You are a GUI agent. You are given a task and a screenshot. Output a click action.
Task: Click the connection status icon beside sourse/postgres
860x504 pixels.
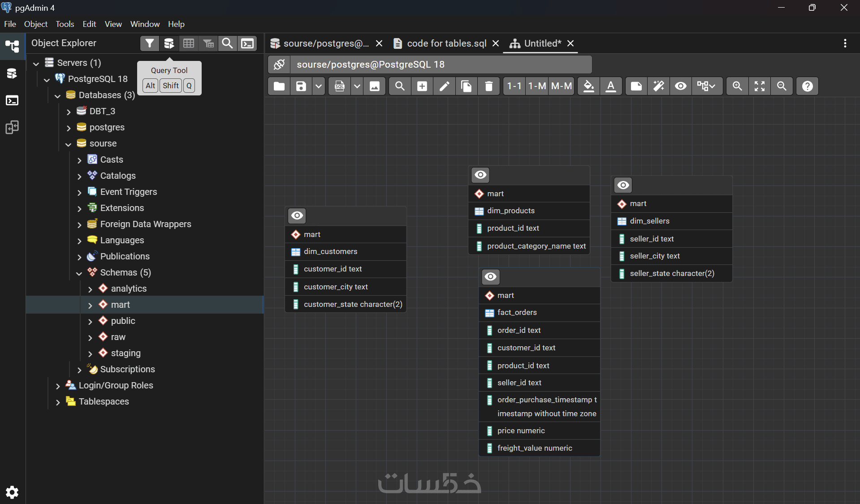tap(279, 65)
